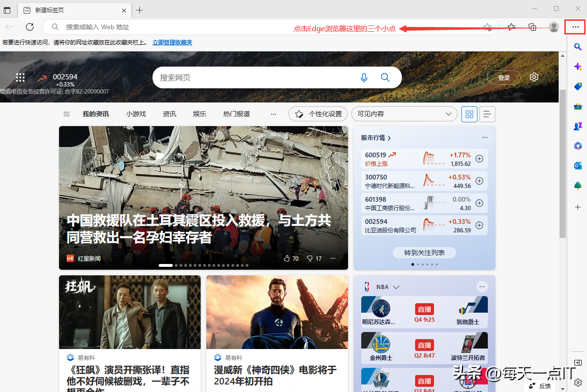The width and height of the screenshot is (587, 392).
Task: Open sidebar shopping tag icon
Action: (x=578, y=86)
